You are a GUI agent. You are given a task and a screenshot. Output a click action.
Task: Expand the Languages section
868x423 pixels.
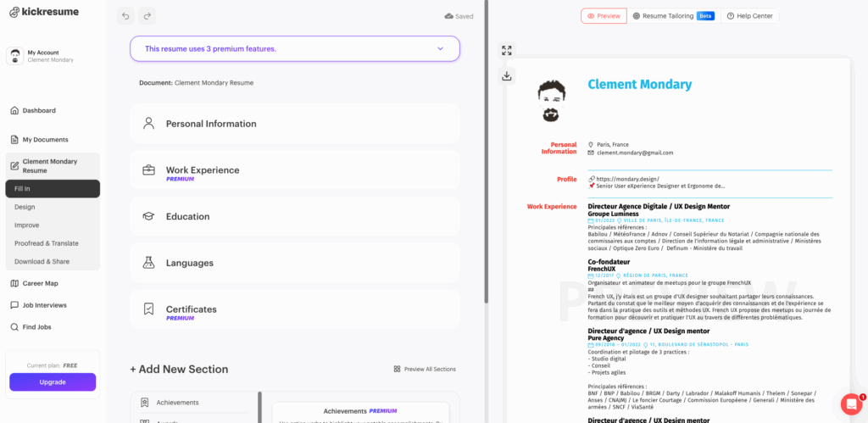tap(294, 263)
